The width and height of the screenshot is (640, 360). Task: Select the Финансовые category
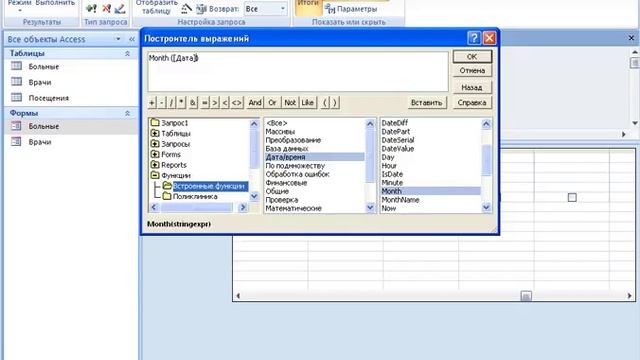point(286,183)
